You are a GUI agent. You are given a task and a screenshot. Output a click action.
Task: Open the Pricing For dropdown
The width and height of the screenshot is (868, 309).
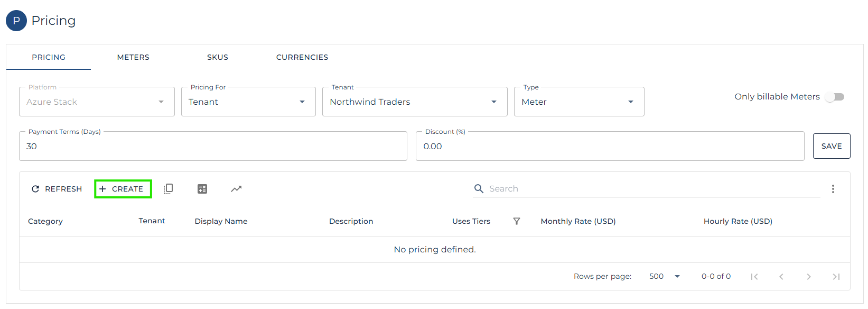click(x=248, y=102)
